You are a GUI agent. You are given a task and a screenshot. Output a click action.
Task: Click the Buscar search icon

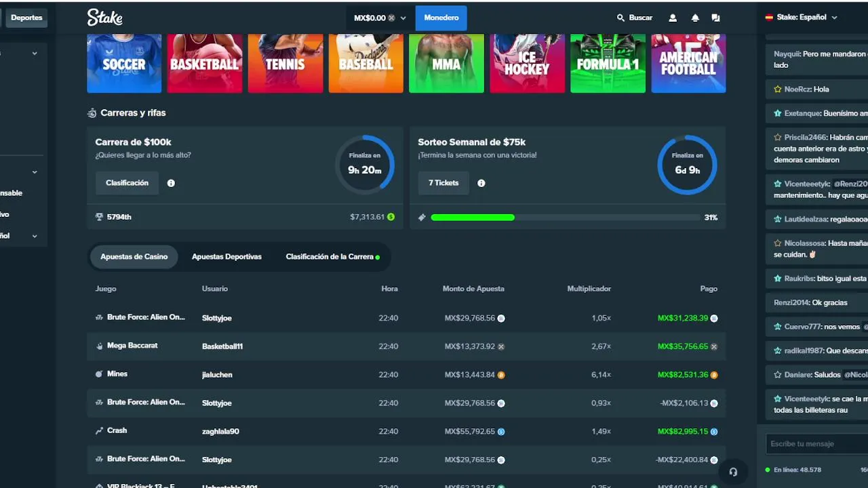click(x=620, y=18)
